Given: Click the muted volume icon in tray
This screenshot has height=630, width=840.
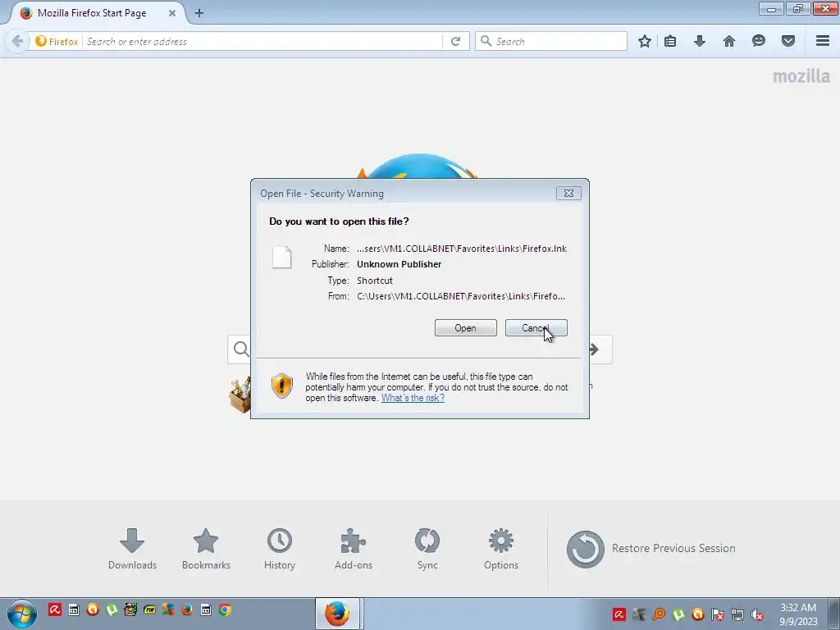Looking at the screenshot, I should click(757, 614).
